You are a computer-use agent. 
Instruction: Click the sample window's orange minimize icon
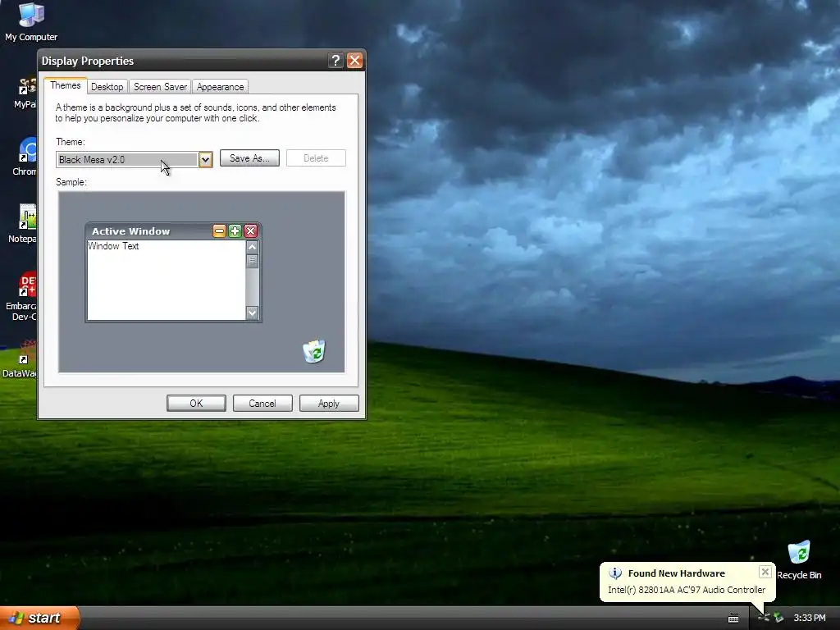219,231
